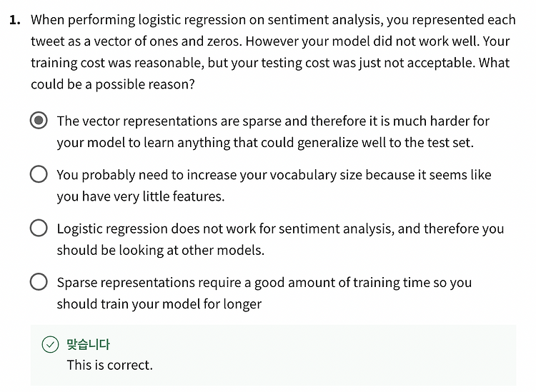Viewport: 536px width, 392px height.
Task: Click the question line starting 'training cost was reasonable'
Action: [270, 63]
